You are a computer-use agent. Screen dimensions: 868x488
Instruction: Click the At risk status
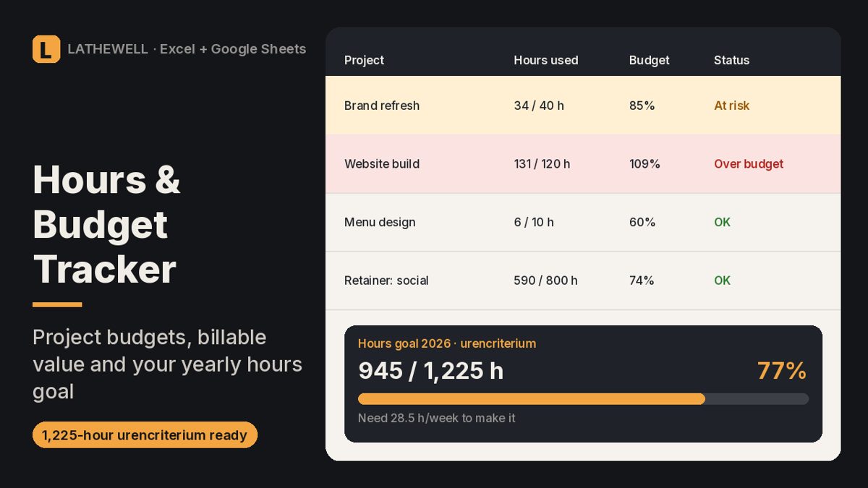[x=731, y=106]
